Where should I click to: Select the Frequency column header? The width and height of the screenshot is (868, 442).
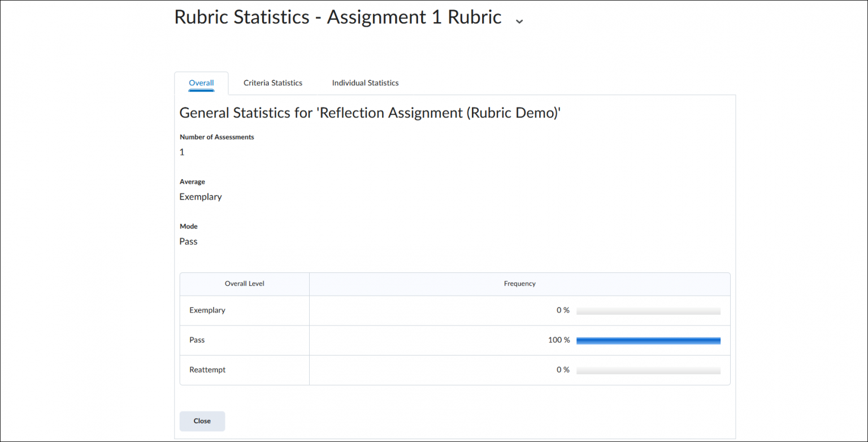pyautogui.click(x=519, y=284)
